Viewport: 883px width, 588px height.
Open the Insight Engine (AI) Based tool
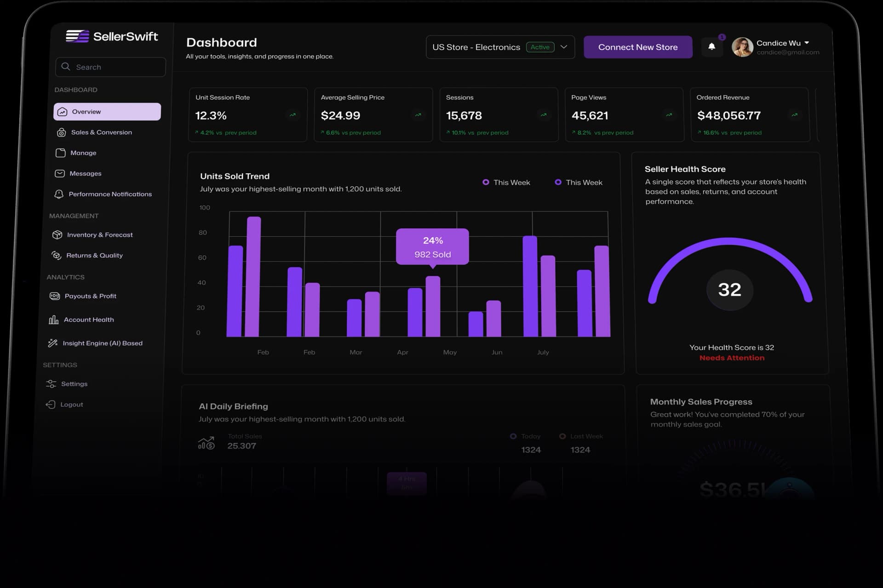(x=102, y=343)
